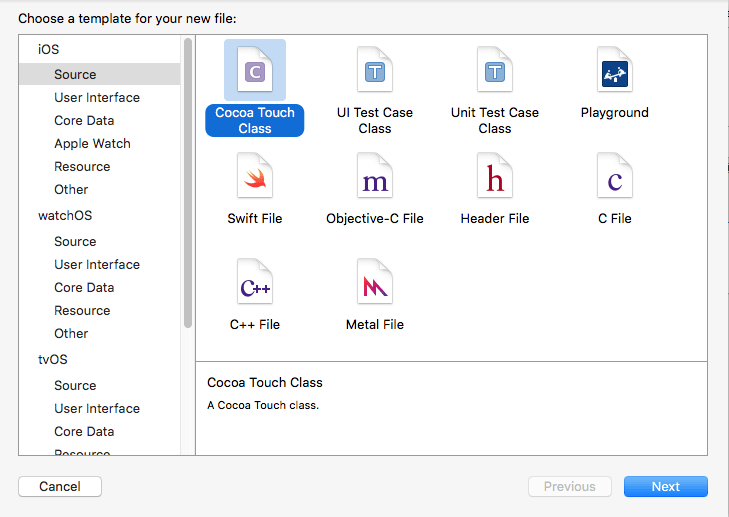The height and width of the screenshot is (517, 729).
Task: Select Source under iOS
Action: (x=99, y=74)
